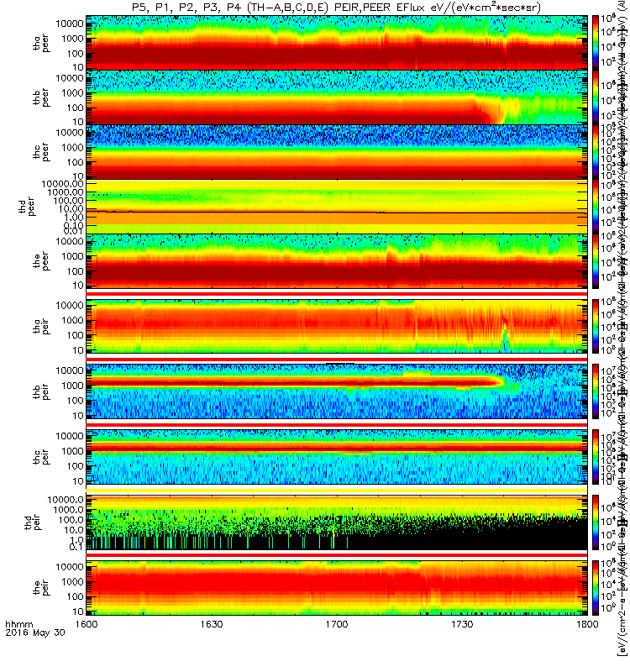The width and height of the screenshot is (630, 672).
Task: Click the color bar beside thc peir panel
Action: (x=596, y=457)
